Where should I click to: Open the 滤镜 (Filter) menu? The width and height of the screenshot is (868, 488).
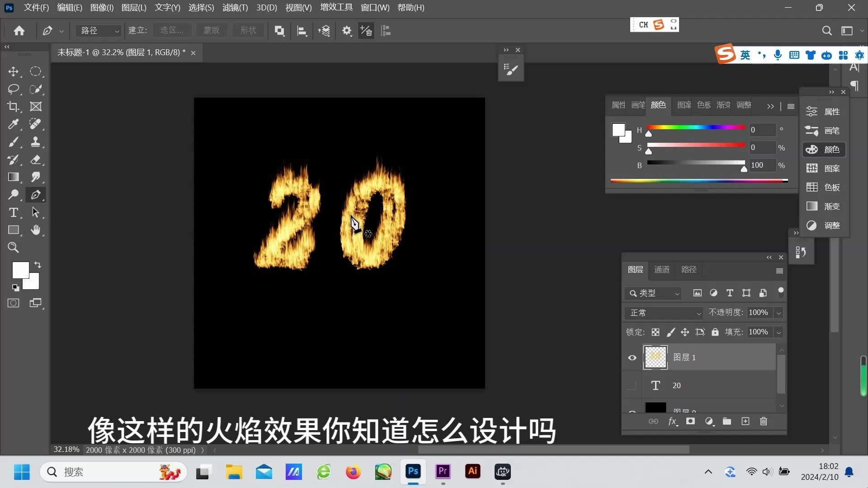coord(234,8)
